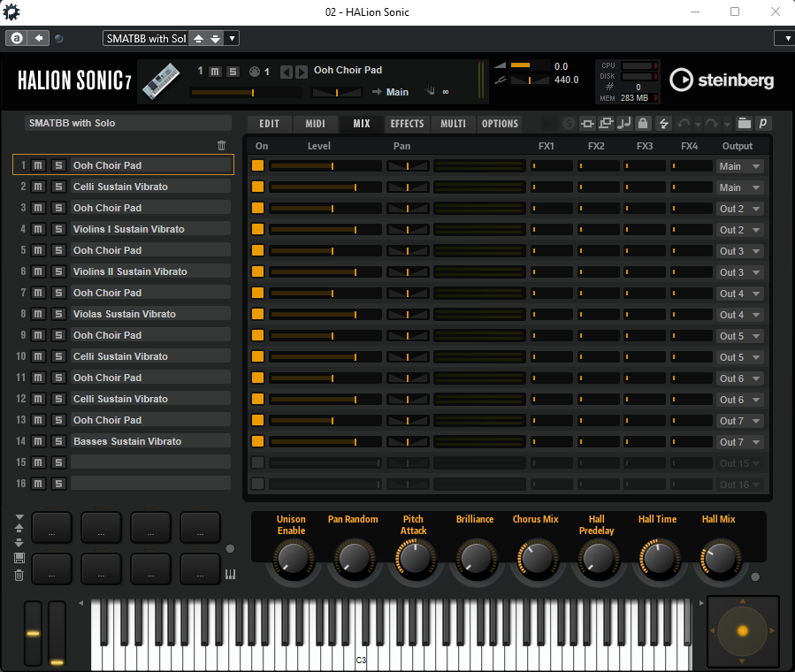Click the trash icon beside trigger pads
Screen dimensions: 795x672
point(19,576)
